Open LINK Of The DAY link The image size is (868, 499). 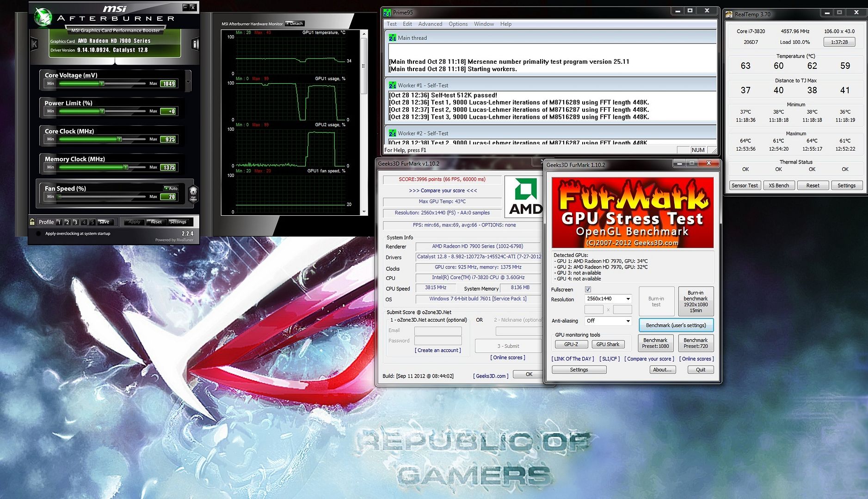click(x=573, y=359)
